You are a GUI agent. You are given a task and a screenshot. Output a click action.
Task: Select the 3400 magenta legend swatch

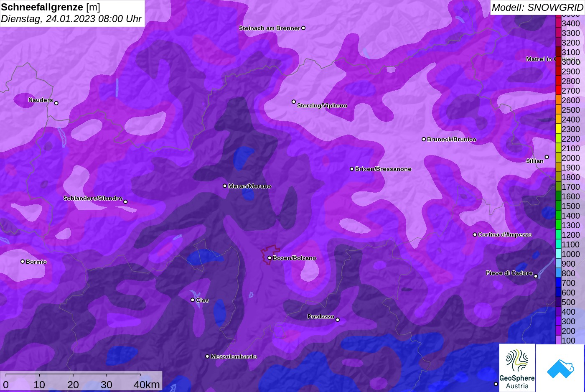[558, 23]
